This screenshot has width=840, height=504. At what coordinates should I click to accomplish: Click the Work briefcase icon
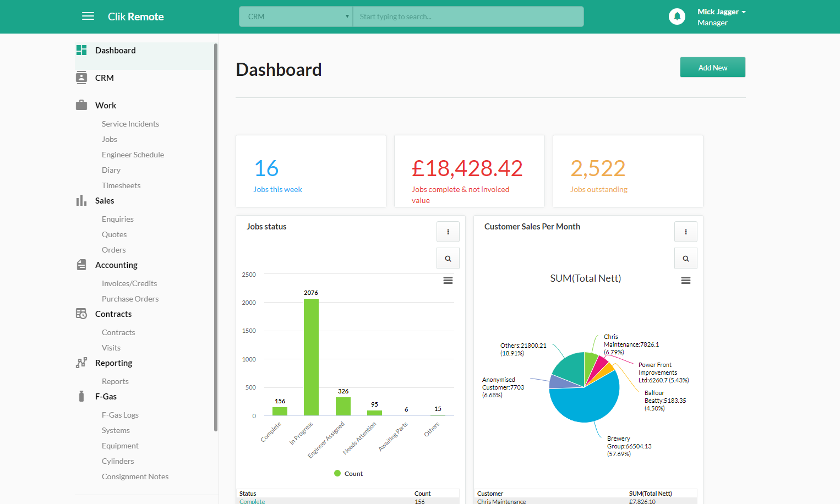(x=81, y=105)
